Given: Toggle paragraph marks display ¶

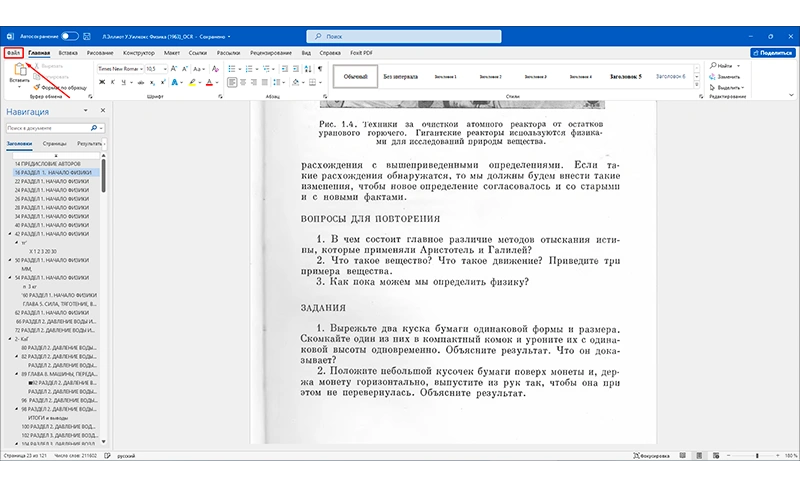Looking at the screenshot, I should pyautogui.click(x=320, y=68).
